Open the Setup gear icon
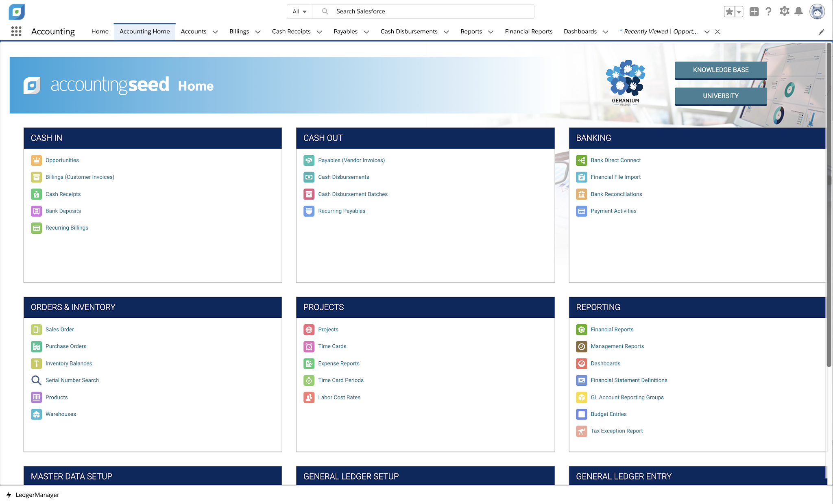Screen dimensions: 833x504 pyautogui.click(x=784, y=11)
